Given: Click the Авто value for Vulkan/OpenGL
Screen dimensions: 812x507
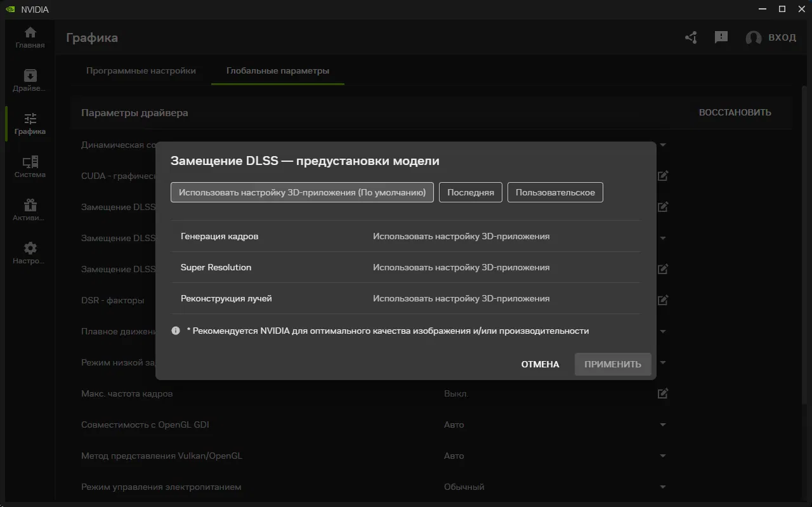Looking at the screenshot, I should pos(454,456).
